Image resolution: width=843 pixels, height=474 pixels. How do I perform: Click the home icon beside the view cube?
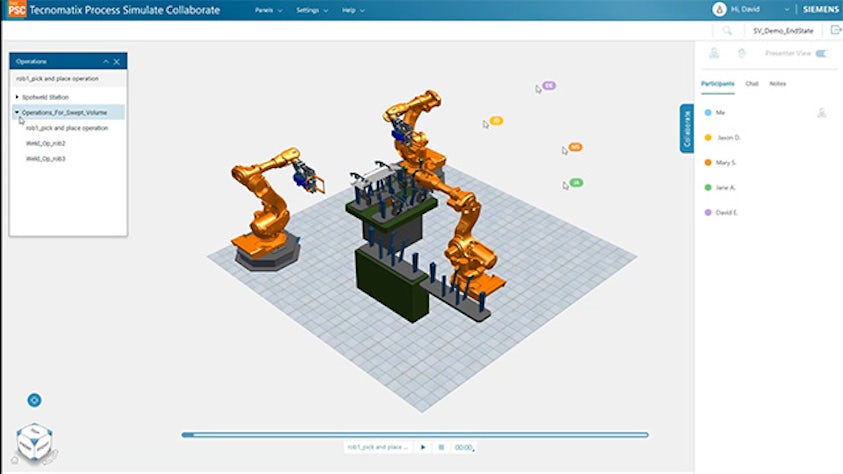click(x=15, y=460)
